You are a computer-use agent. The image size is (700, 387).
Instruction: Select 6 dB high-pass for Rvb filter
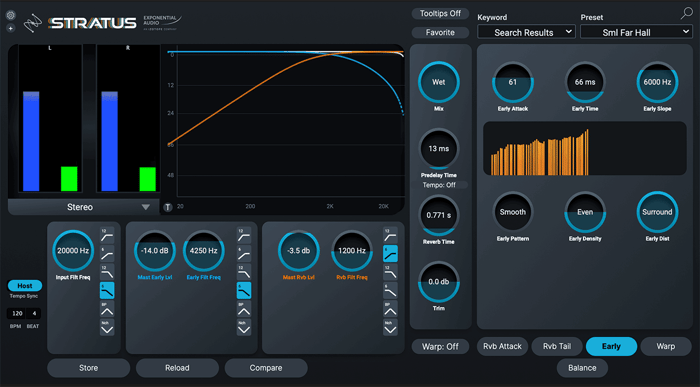point(390,254)
